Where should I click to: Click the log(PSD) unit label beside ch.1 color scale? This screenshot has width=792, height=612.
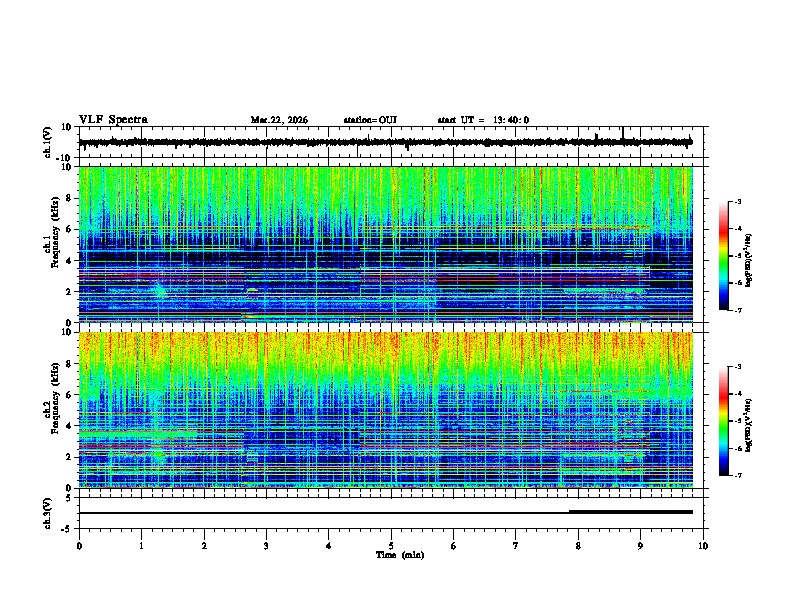tap(749, 261)
